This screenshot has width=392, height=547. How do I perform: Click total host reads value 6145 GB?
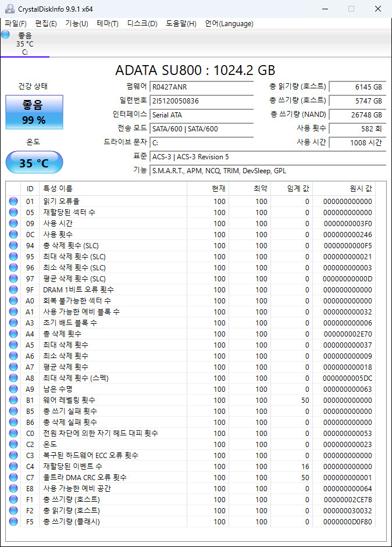[358, 87]
